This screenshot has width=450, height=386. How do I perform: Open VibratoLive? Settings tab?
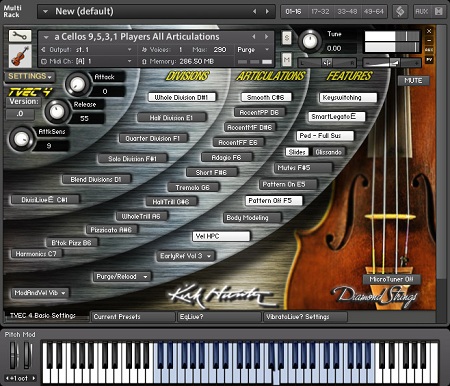[x=305, y=317]
